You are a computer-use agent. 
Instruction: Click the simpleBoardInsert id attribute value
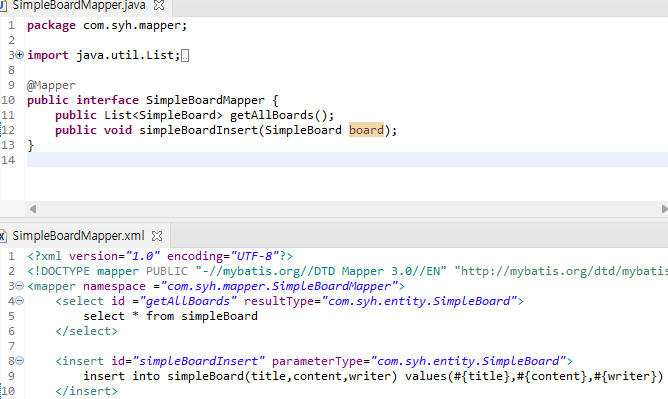click(x=199, y=361)
